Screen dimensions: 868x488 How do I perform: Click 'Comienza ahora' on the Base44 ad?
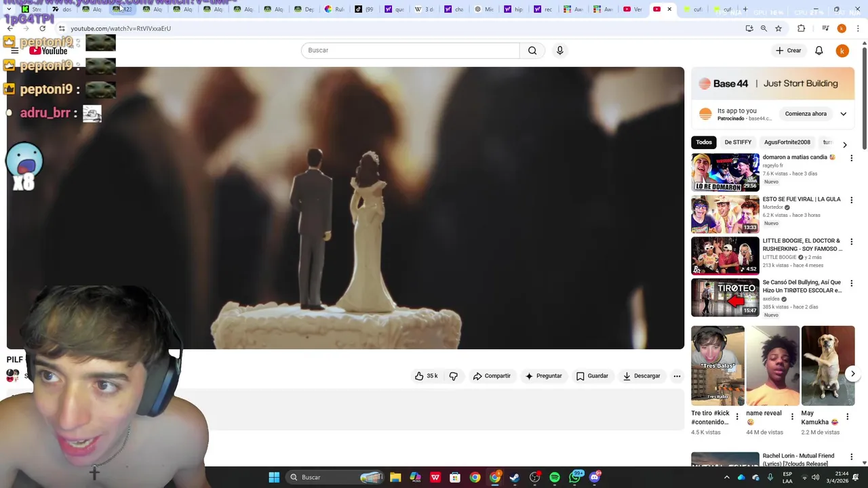806,114
